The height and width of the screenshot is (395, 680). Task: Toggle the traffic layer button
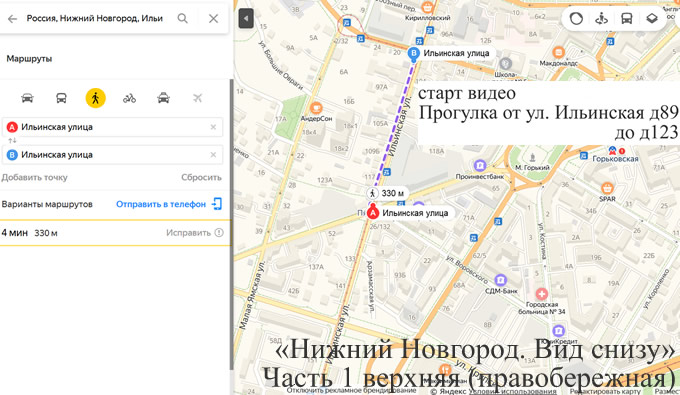[x=576, y=19]
